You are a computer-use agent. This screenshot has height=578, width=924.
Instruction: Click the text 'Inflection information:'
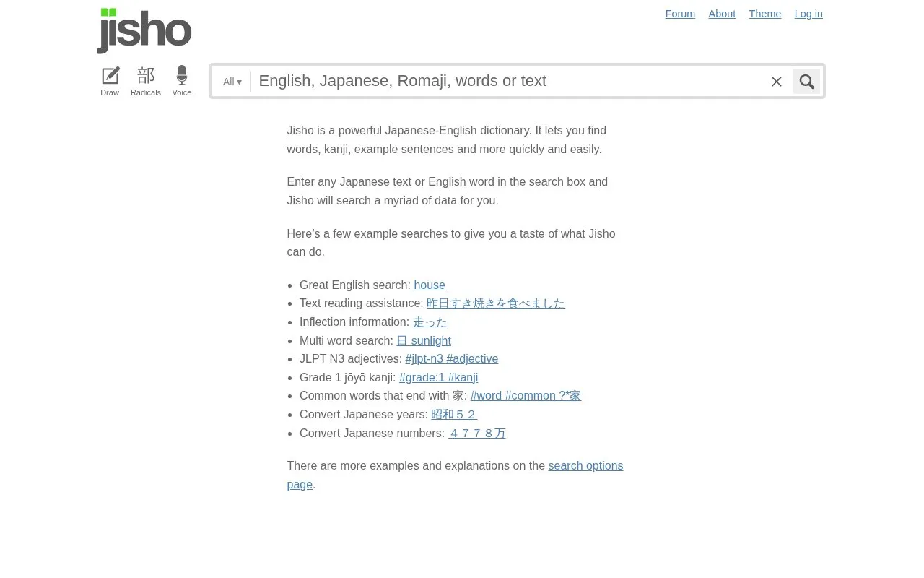(354, 322)
